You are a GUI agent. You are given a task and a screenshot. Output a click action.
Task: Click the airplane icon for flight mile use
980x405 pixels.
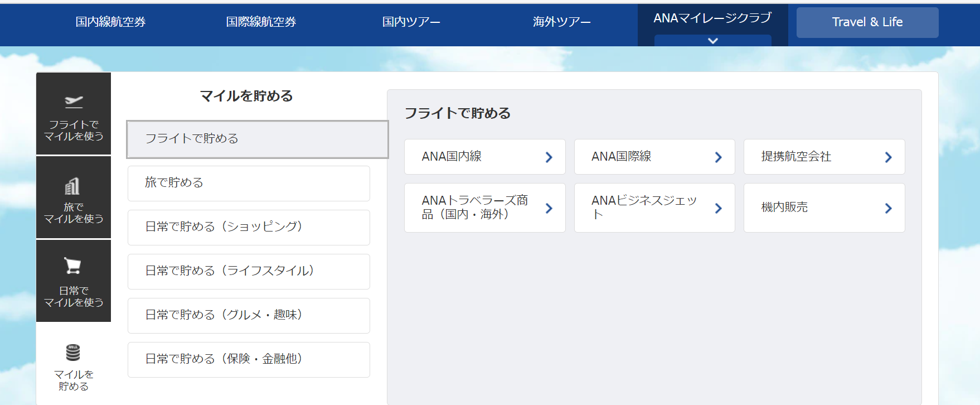coord(74,102)
